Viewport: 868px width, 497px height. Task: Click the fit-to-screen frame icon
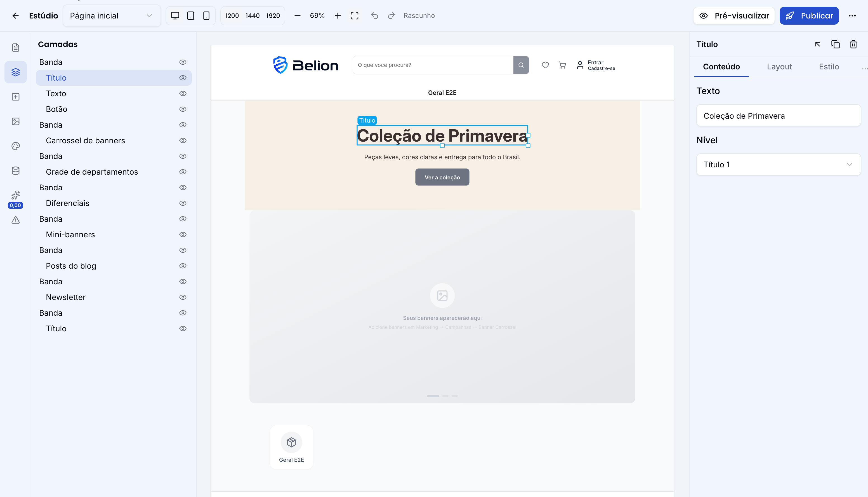pos(355,16)
